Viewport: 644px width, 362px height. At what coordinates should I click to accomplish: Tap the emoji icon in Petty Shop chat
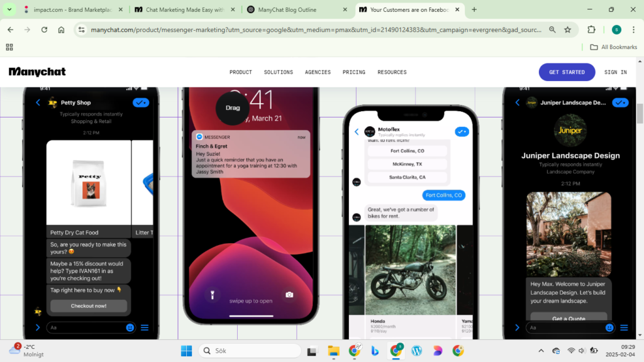pyautogui.click(x=130, y=327)
